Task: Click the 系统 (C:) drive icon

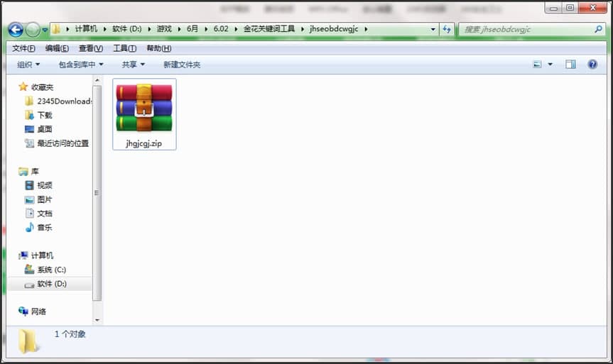Action: point(29,269)
